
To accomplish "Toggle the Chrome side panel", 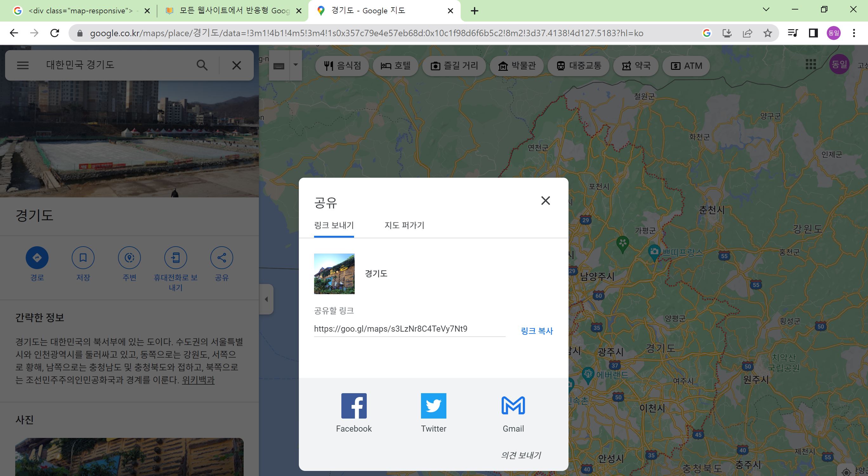I will pos(813,33).
